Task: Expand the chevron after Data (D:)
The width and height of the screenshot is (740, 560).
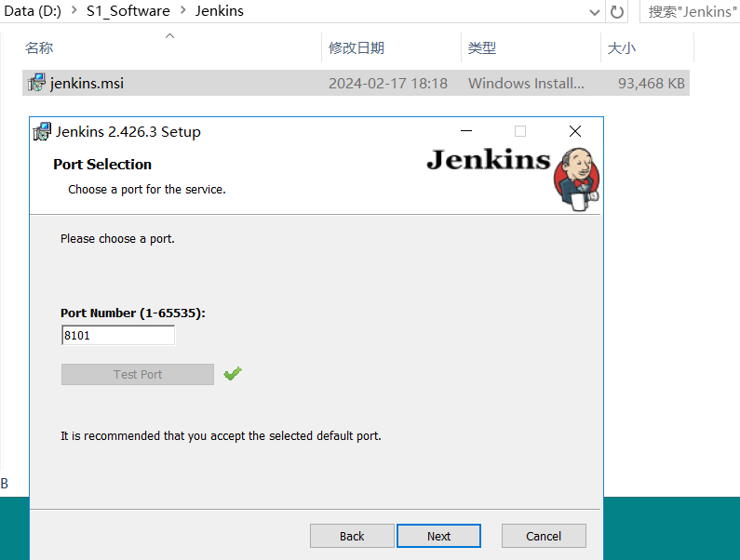Action: [74, 10]
